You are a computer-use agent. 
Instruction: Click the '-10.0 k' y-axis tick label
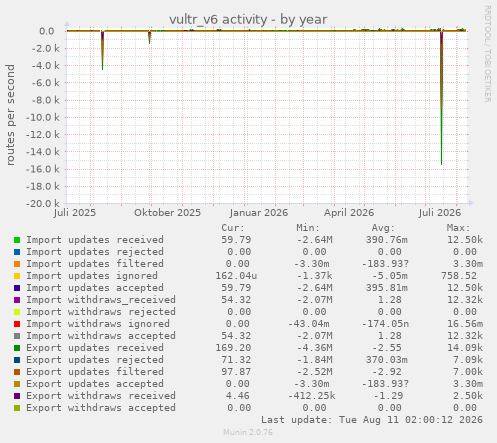(x=43, y=117)
